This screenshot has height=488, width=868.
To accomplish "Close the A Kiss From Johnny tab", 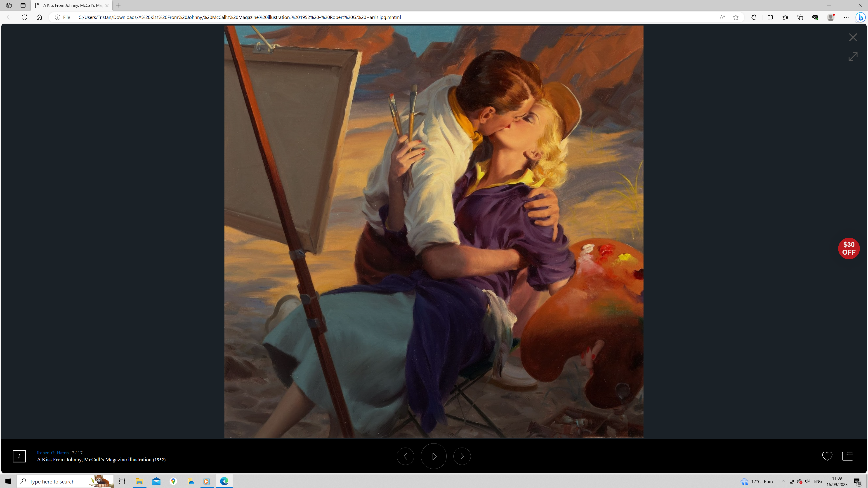I will [x=107, y=5].
